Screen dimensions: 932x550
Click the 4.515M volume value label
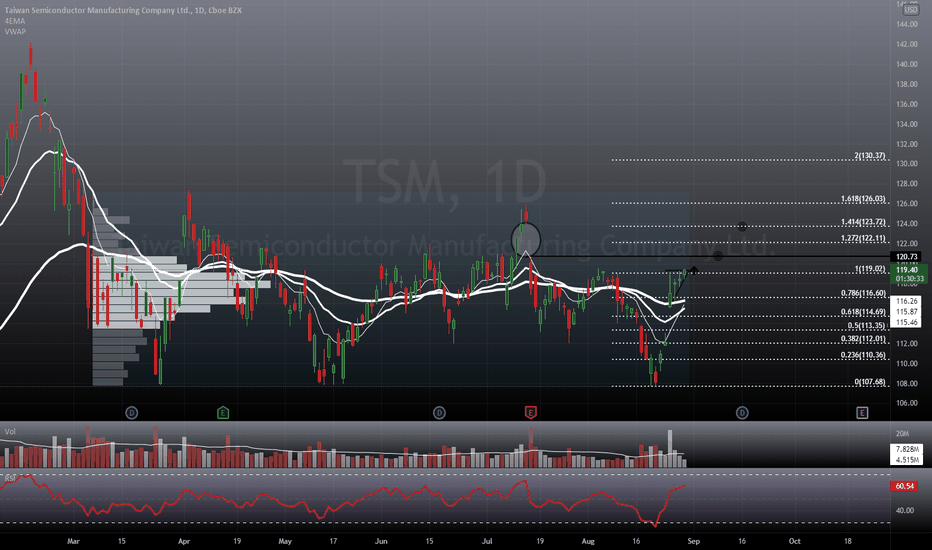[x=907, y=460]
